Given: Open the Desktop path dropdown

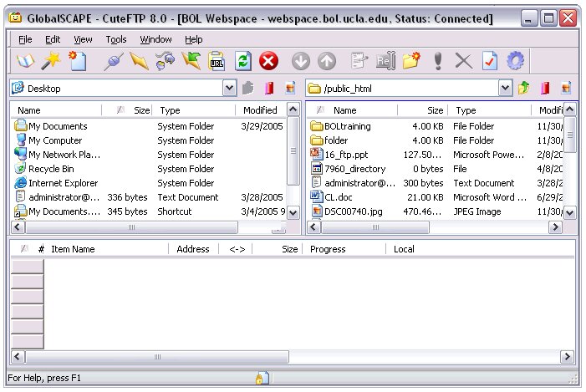Looking at the screenshot, I should click(229, 89).
